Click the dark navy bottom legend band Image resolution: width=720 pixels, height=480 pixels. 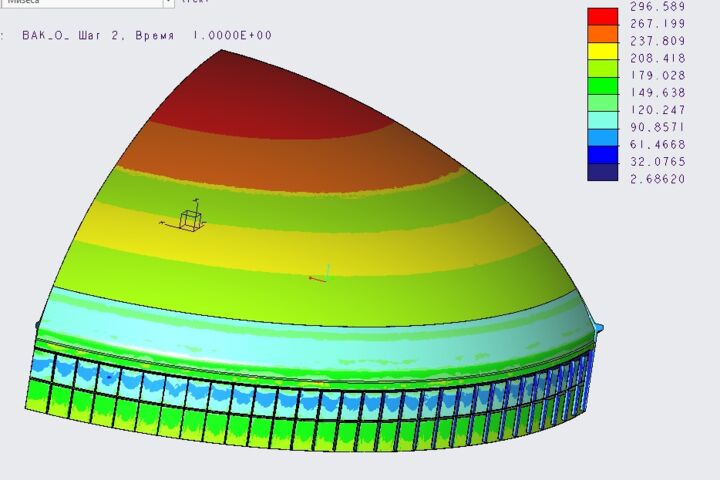tap(602, 172)
